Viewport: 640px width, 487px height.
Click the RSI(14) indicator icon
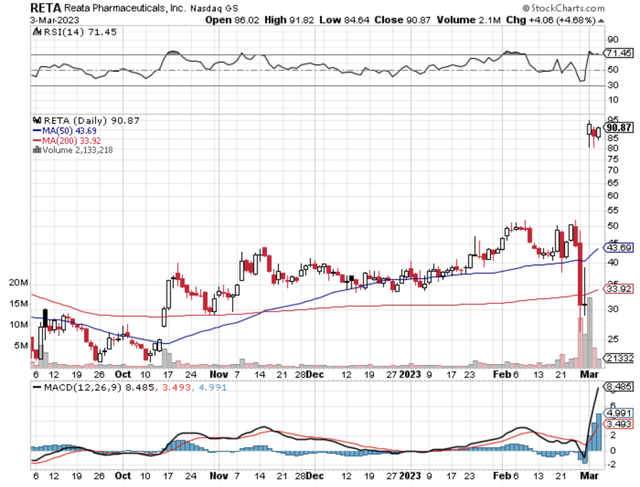point(36,31)
